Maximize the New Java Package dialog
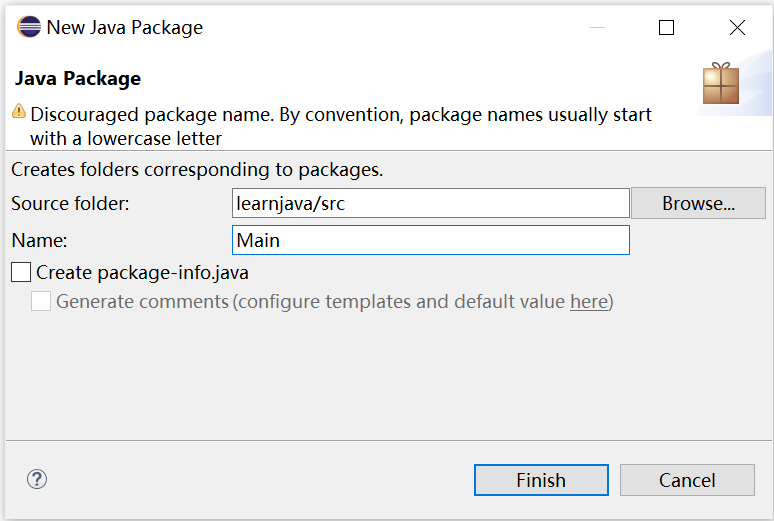Viewport: 774px width, 521px height. pyautogui.click(x=666, y=28)
